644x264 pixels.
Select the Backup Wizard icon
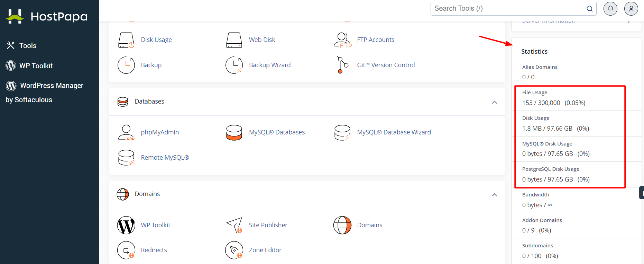270,65
